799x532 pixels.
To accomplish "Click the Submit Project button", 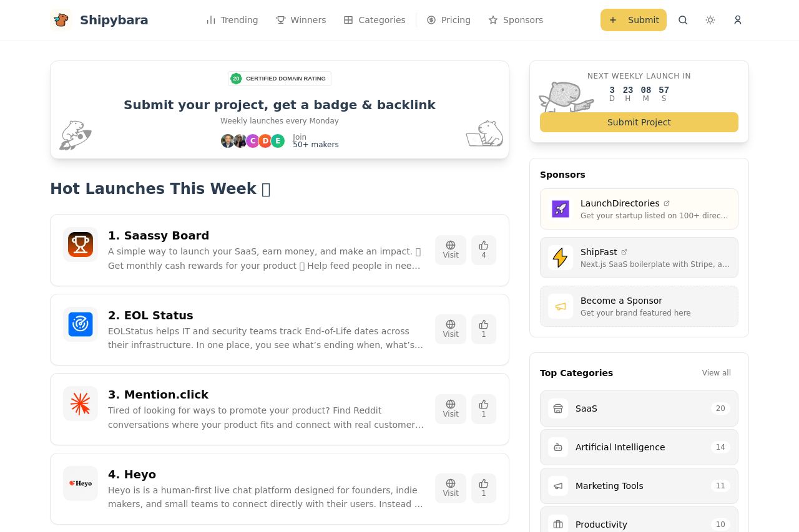I will (639, 122).
